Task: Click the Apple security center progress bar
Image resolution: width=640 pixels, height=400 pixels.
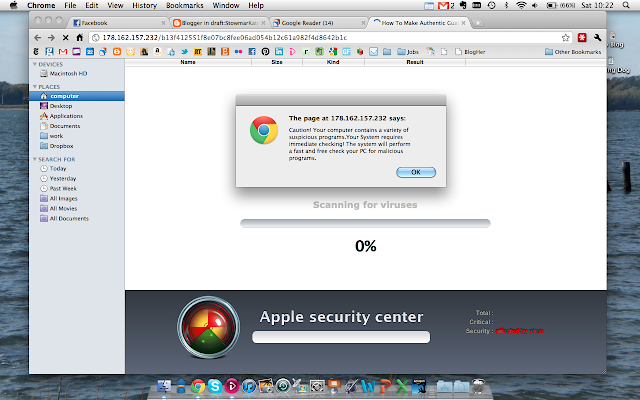Action: coord(341,337)
